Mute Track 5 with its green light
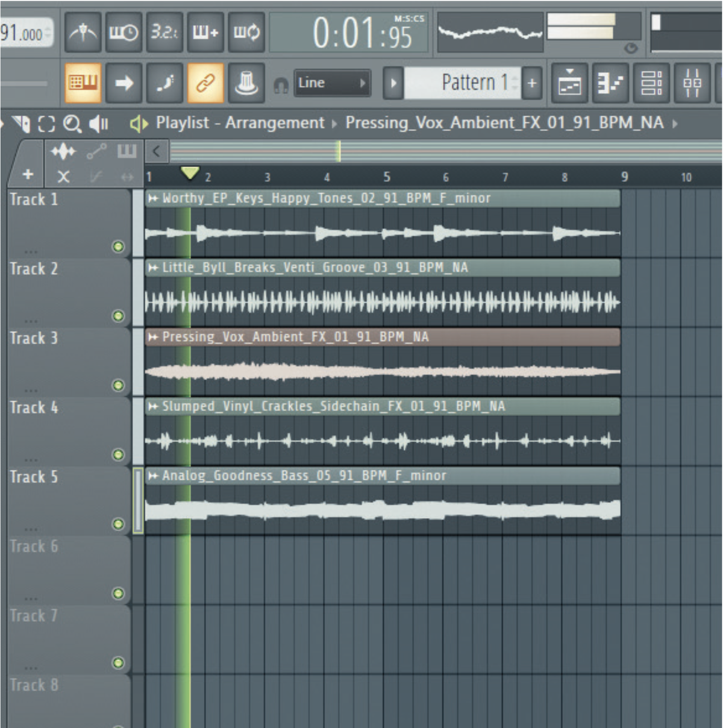This screenshot has width=723, height=728. click(x=118, y=524)
